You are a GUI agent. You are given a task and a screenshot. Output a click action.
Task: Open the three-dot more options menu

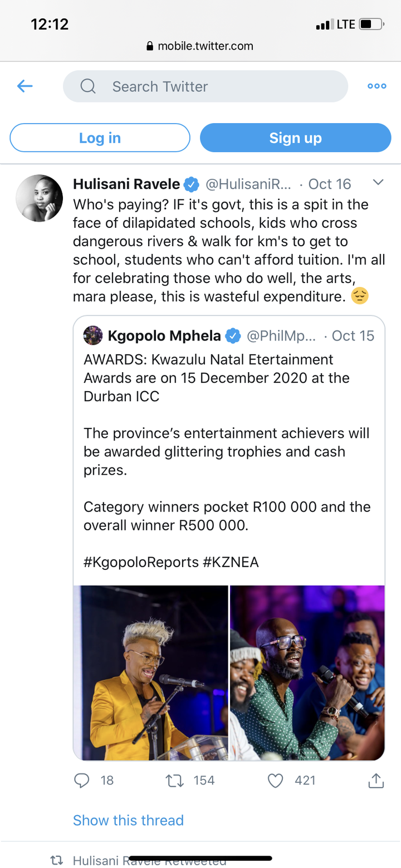coord(376,86)
